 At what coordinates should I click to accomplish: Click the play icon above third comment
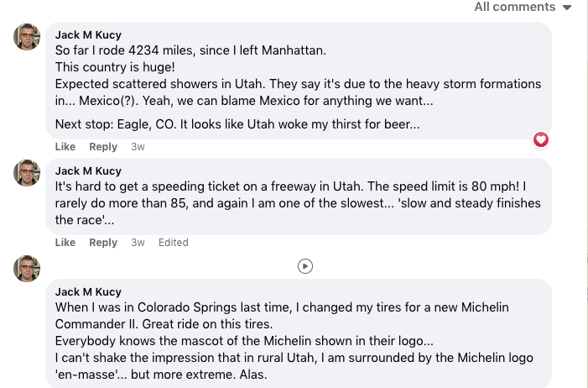[x=305, y=266]
